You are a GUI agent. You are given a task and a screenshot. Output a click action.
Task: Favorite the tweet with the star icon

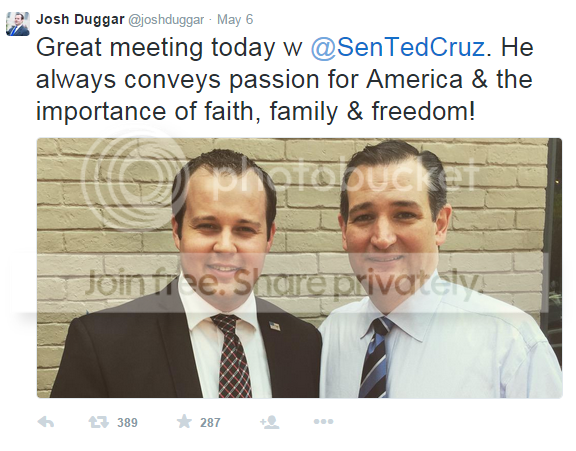pyautogui.click(x=184, y=422)
